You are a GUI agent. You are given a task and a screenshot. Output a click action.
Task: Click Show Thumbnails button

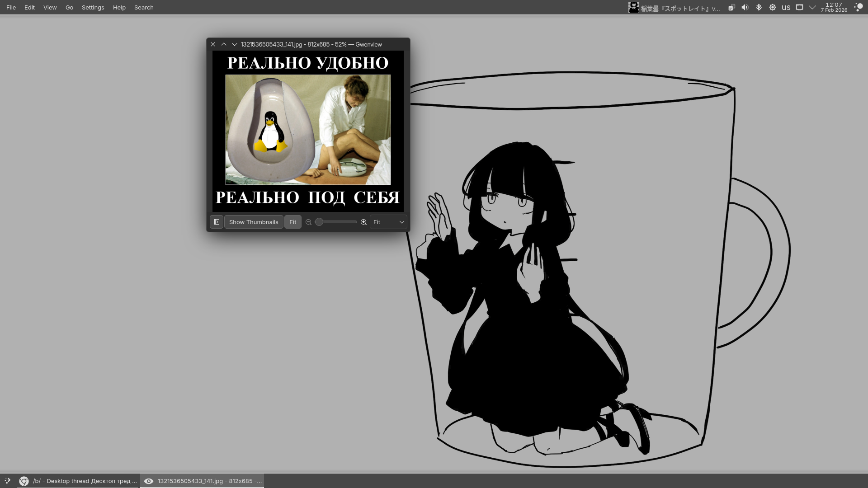[254, 222]
